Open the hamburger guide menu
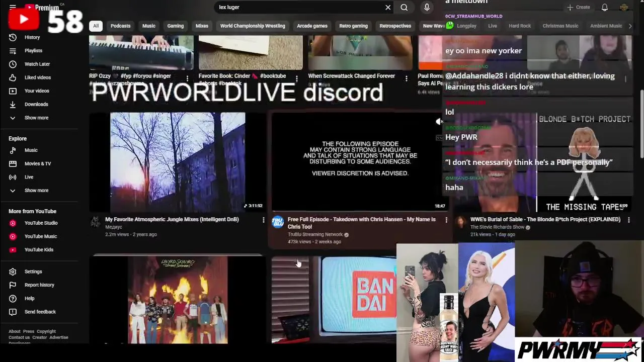Viewport: 644px width, 362px height. (x=13, y=7)
